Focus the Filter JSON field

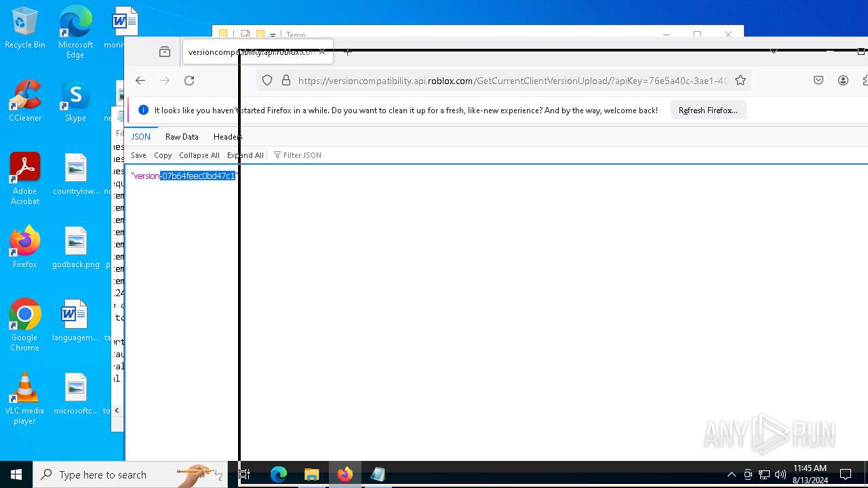tap(302, 155)
